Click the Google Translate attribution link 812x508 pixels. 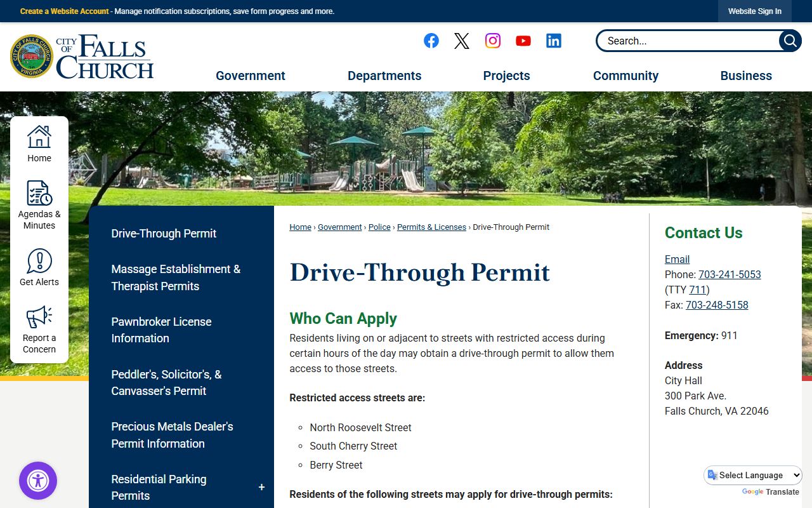[x=770, y=492]
